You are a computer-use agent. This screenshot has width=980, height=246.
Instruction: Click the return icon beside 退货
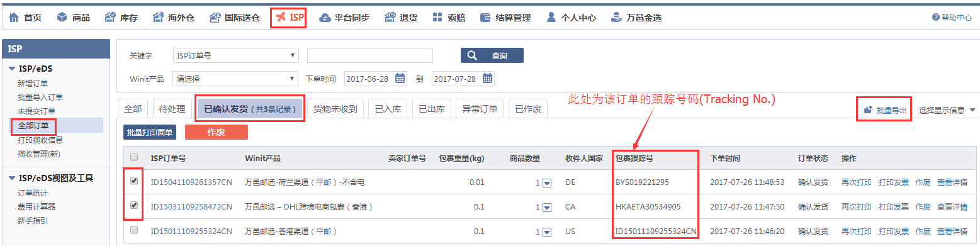390,18
